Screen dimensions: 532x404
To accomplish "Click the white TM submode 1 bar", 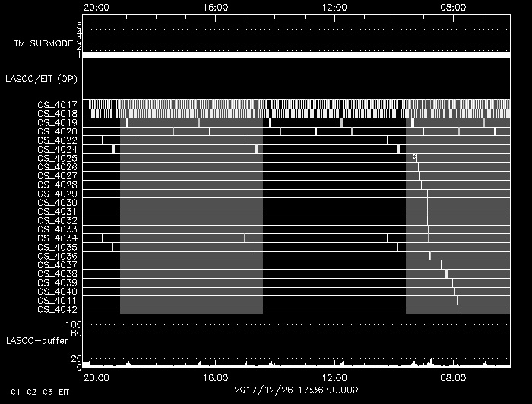I will [296, 55].
